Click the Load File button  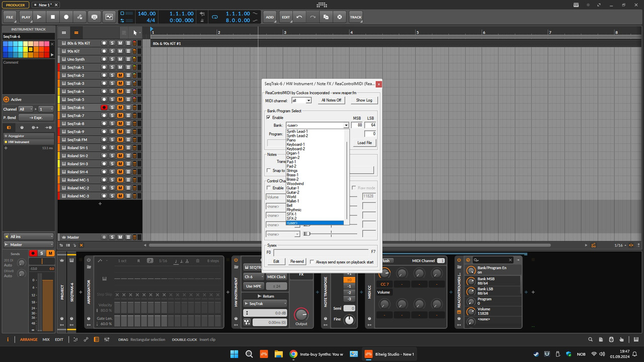(365, 143)
